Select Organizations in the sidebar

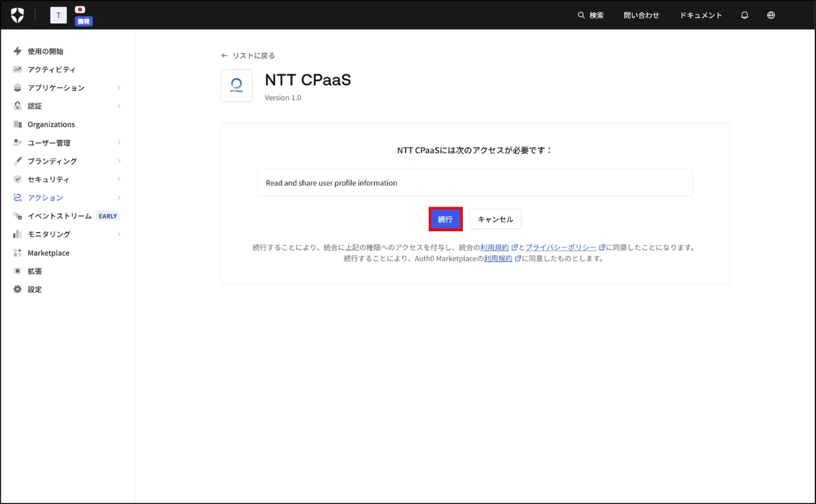click(x=51, y=125)
